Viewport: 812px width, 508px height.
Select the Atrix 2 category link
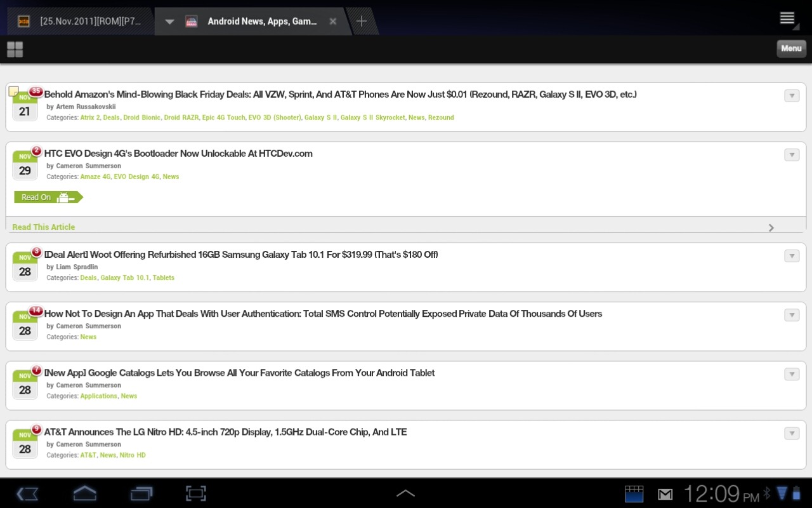90,117
